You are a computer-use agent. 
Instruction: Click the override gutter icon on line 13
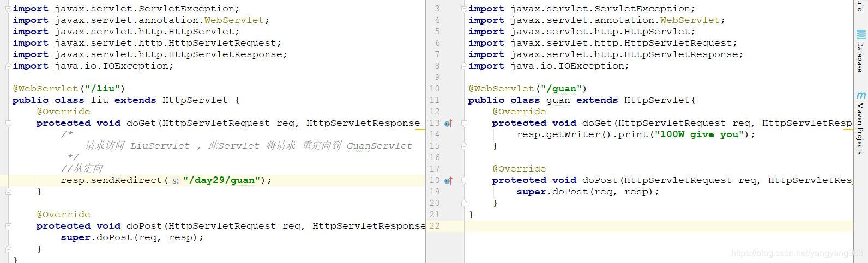pos(448,124)
